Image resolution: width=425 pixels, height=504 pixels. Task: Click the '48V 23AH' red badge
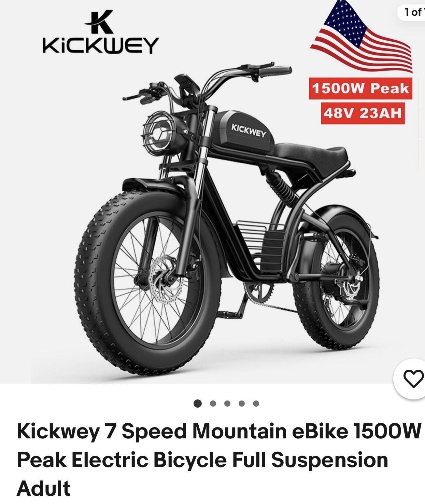pyautogui.click(x=363, y=113)
